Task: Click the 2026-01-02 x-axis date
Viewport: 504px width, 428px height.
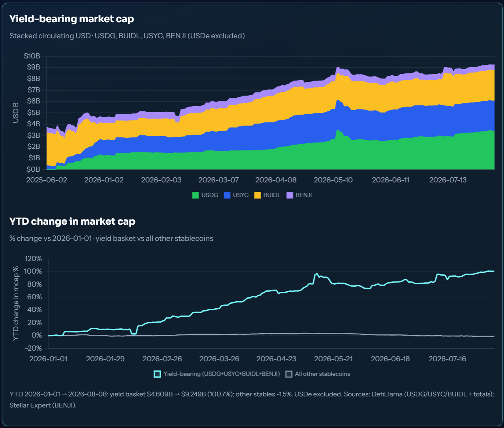Action: (x=104, y=180)
